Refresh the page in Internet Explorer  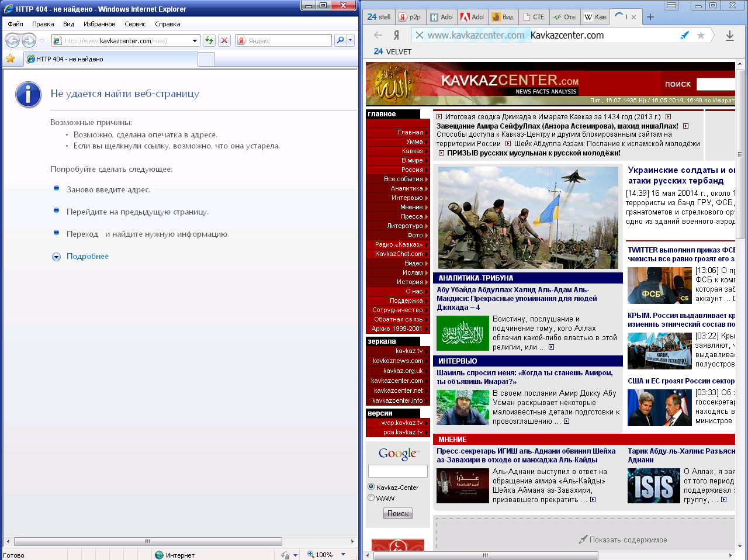point(209,40)
